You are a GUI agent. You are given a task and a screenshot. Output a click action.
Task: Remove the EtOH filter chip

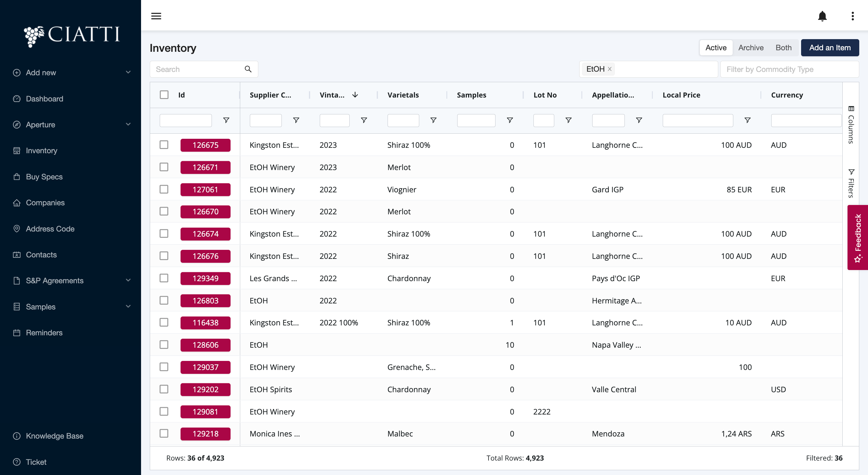click(609, 69)
